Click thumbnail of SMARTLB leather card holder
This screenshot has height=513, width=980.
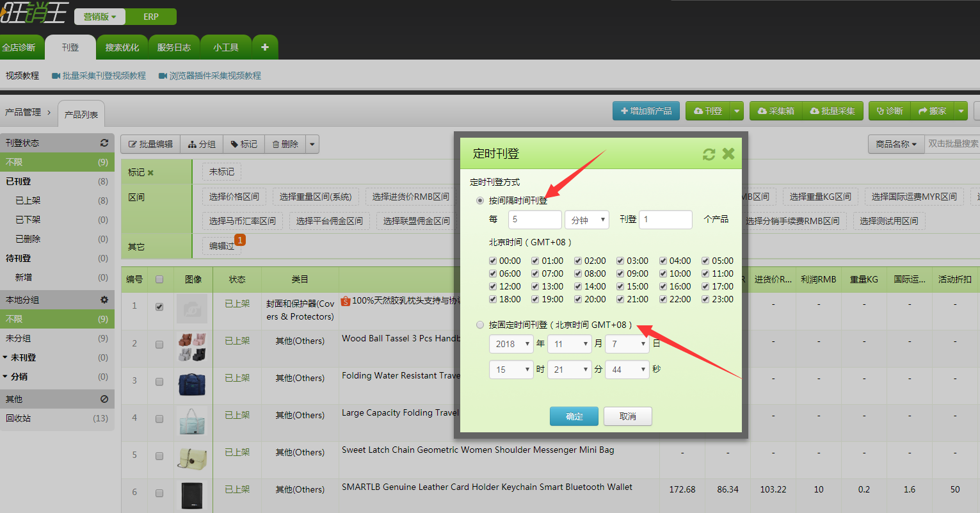click(192, 495)
